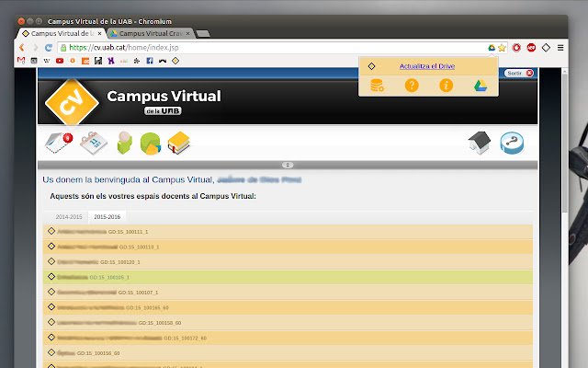
Task: Open a new tab with the blank tab button
Action: [203, 34]
